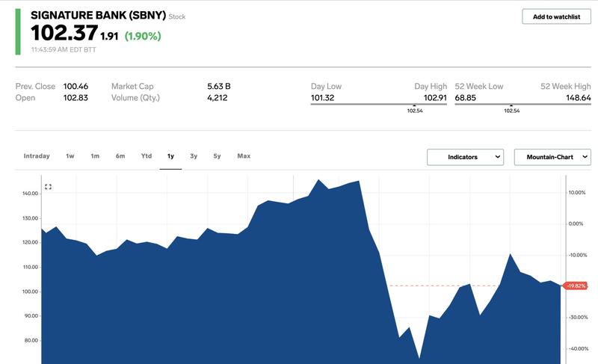Expand the chart to fullscreen
598x364 pixels.
(48, 187)
